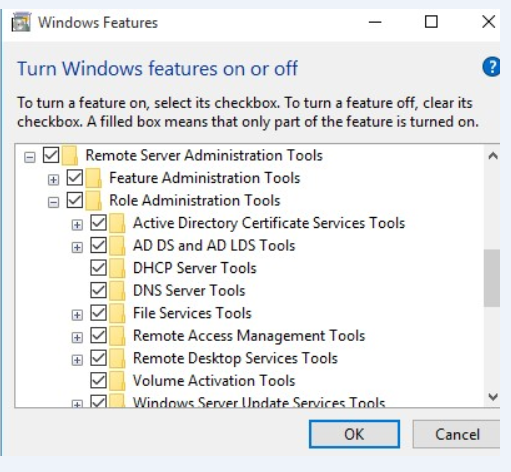Select Active Directory Certificate Services Tools label
This screenshot has width=511, height=472.
269,223
